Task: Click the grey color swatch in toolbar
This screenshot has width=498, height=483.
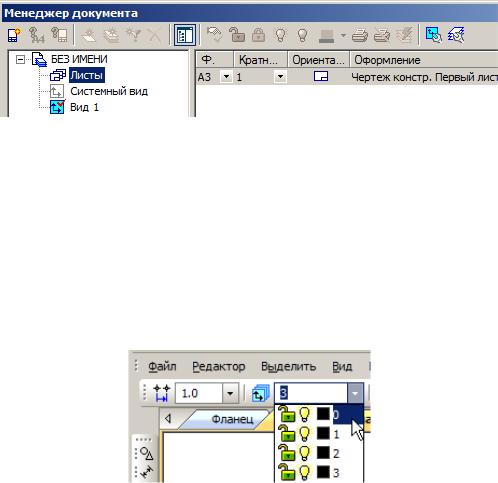Action: pos(326,35)
